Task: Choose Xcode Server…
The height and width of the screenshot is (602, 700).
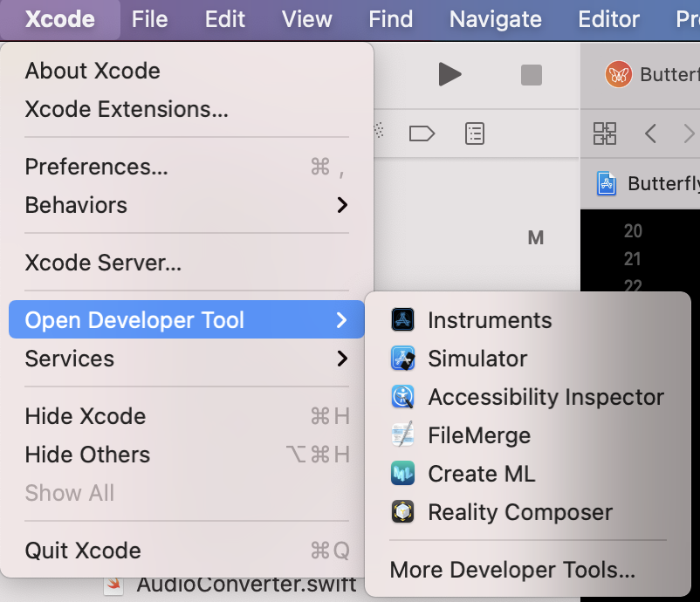Action: [x=187, y=263]
